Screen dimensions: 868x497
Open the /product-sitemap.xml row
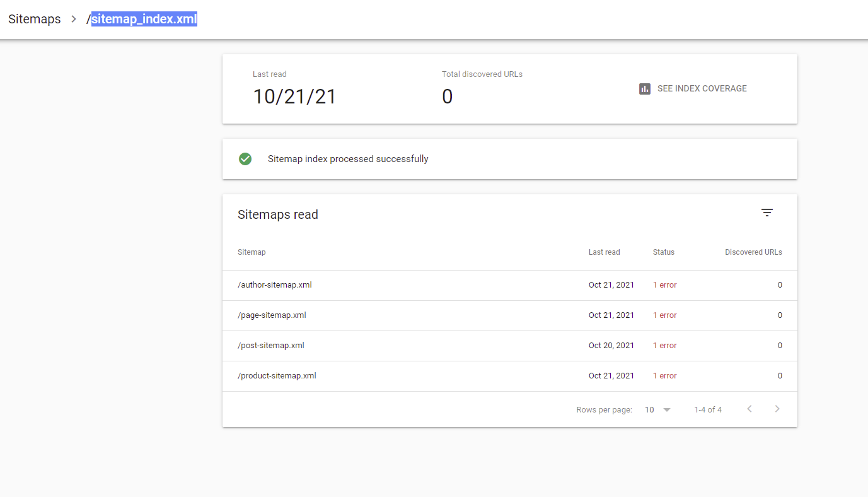coord(510,376)
